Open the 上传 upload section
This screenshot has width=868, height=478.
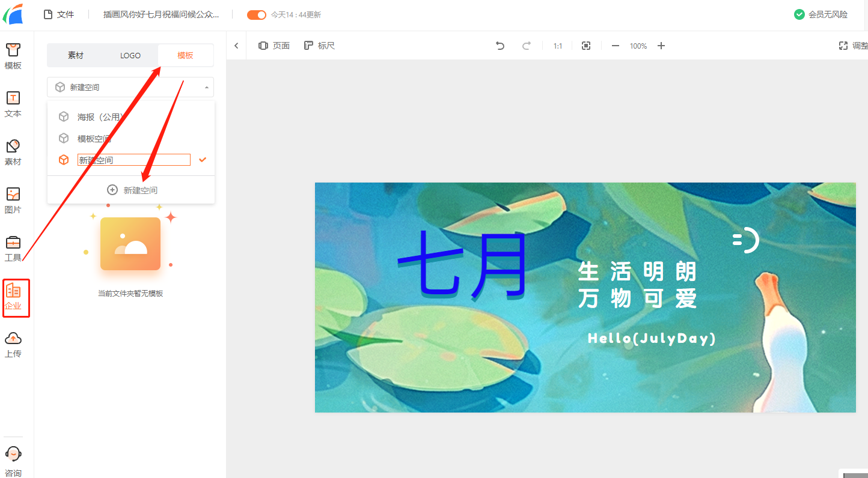13,345
